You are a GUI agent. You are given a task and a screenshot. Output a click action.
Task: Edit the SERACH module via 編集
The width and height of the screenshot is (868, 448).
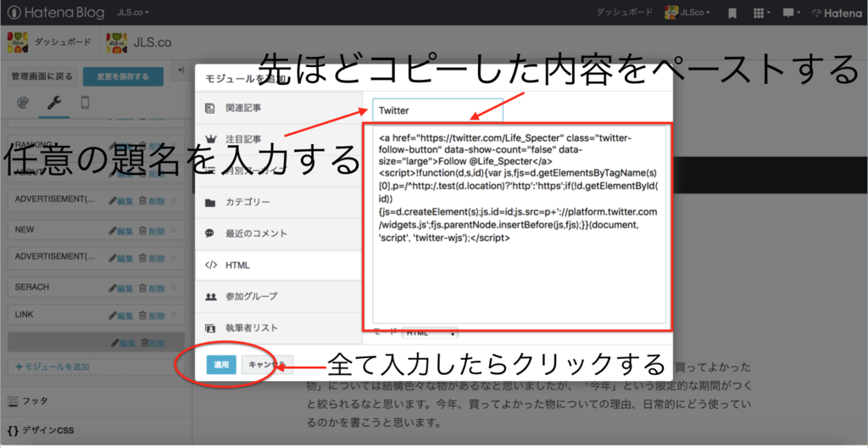[121, 288]
